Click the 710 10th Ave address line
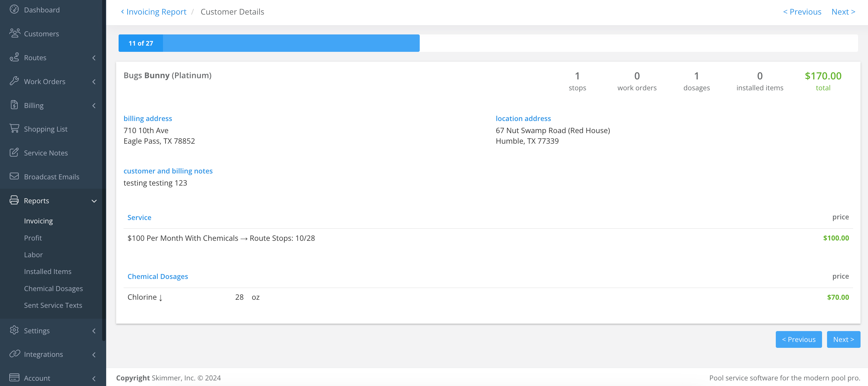868x386 pixels. tap(146, 131)
